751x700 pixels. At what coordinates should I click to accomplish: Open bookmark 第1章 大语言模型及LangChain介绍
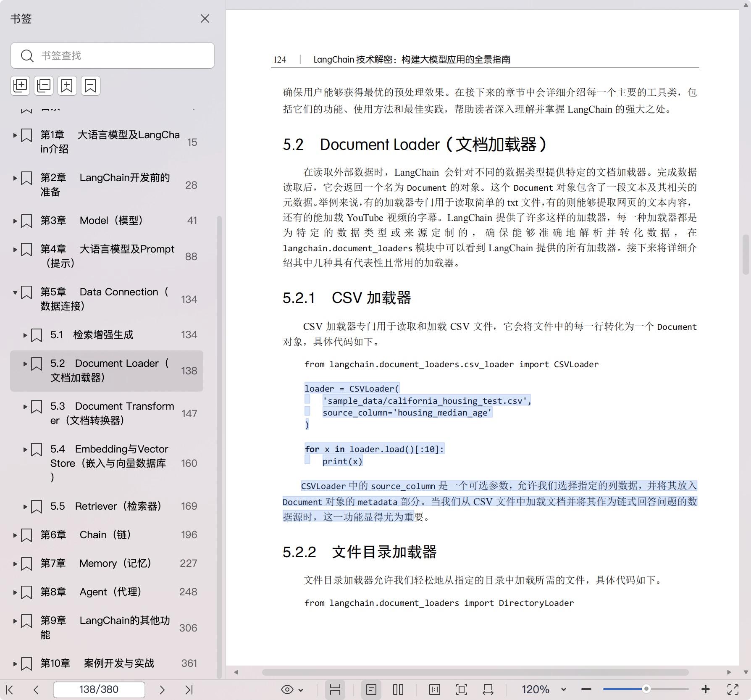(110, 142)
